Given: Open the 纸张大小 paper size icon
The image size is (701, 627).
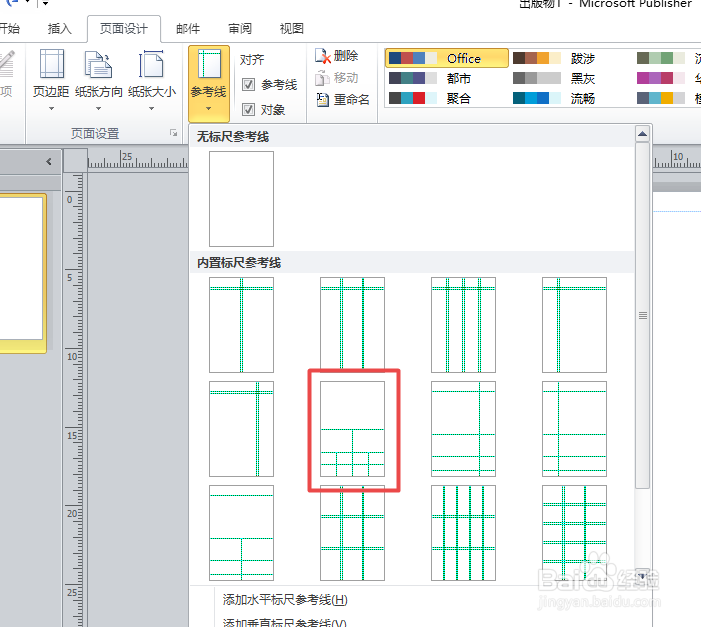Looking at the screenshot, I should click(152, 64).
